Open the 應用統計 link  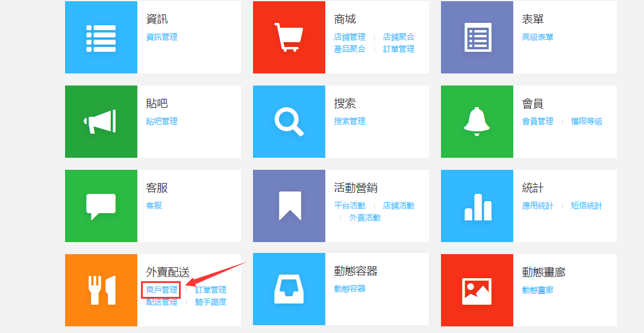[x=537, y=205]
